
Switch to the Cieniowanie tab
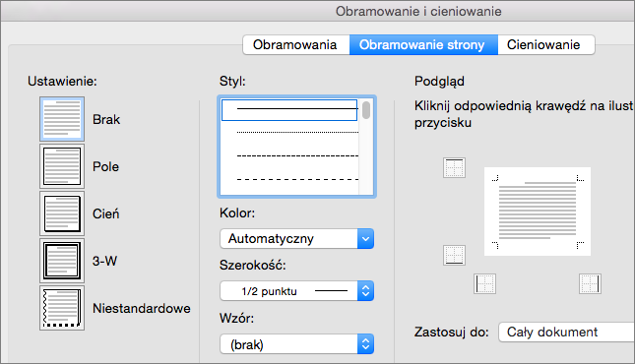point(545,44)
